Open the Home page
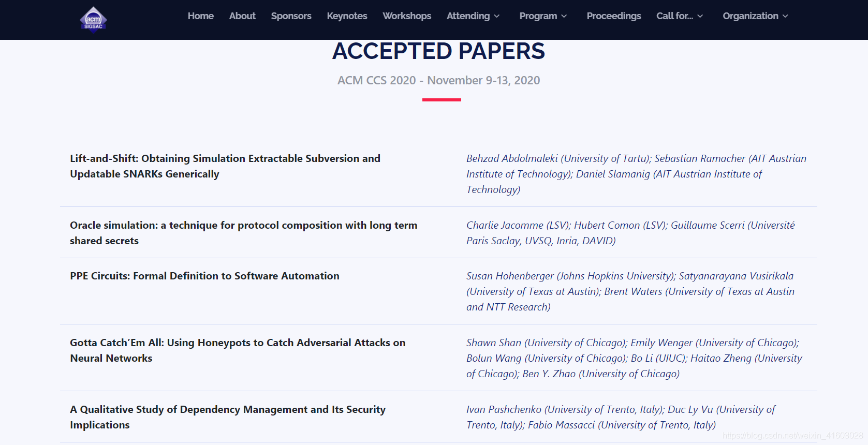This screenshot has height=445, width=868. click(201, 16)
